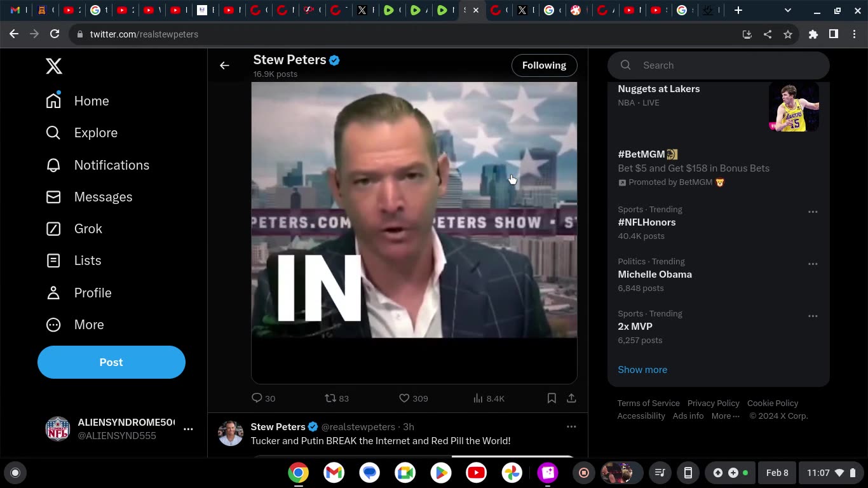This screenshot has width=868, height=488.
Task: Open the Feb 8 calendar date
Action: pos(777,473)
